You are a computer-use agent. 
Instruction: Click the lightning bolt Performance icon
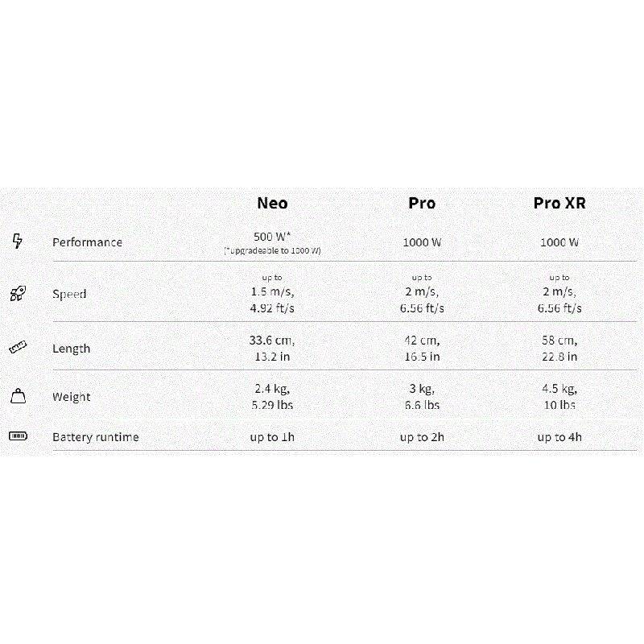[x=18, y=242]
